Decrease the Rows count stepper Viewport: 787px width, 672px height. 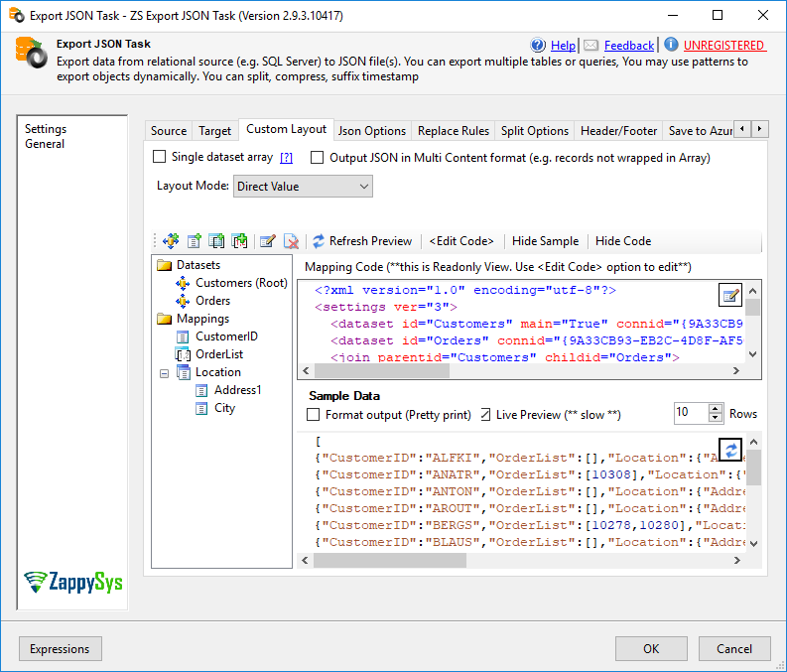[716, 418]
